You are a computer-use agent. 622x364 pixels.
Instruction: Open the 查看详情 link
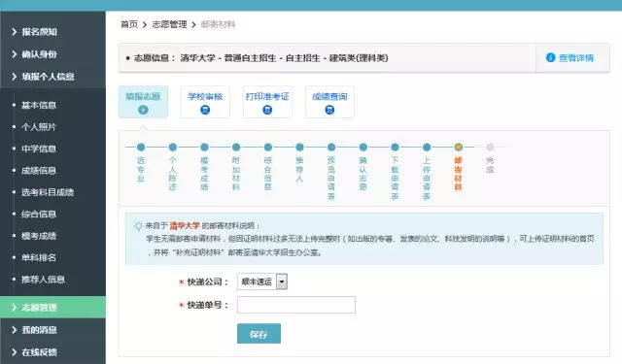(x=576, y=58)
